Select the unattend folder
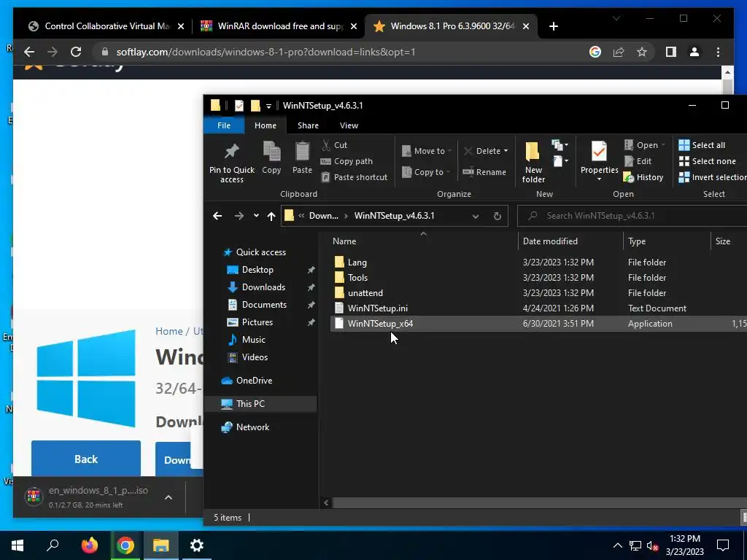 click(365, 293)
